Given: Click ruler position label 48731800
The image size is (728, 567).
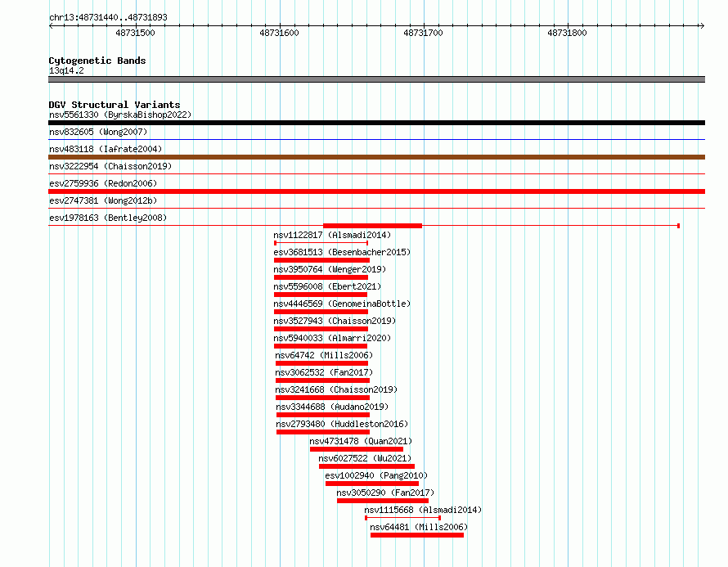Looking at the screenshot, I should point(567,33).
